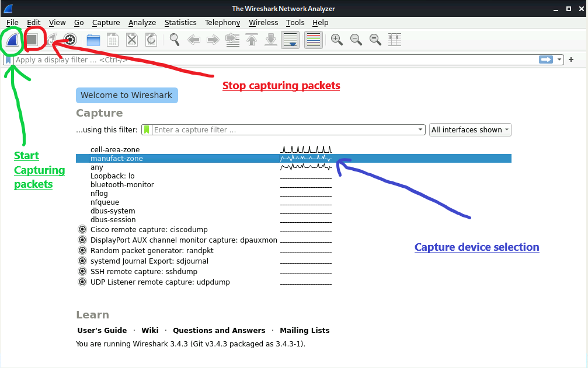
Task: Click the resize columns toolbar icon
Action: [395, 40]
